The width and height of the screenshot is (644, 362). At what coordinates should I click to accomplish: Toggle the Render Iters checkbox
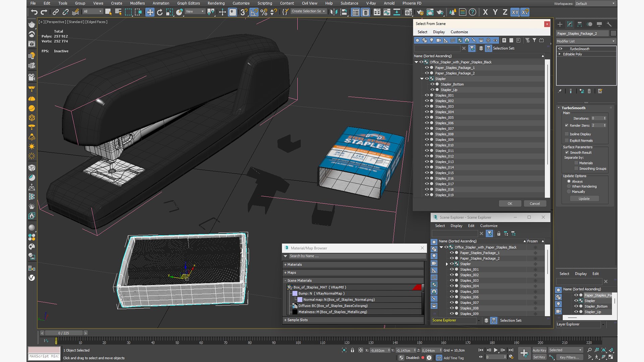point(567,125)
